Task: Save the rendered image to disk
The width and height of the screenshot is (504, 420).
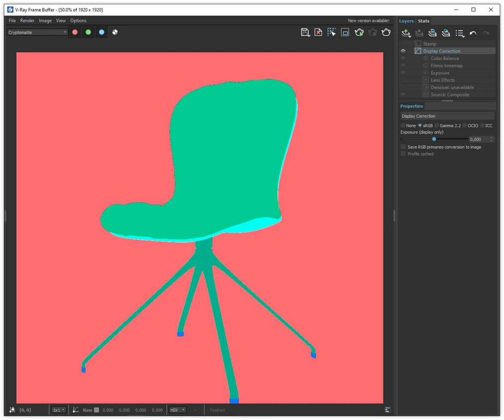Action: point(304,32)
